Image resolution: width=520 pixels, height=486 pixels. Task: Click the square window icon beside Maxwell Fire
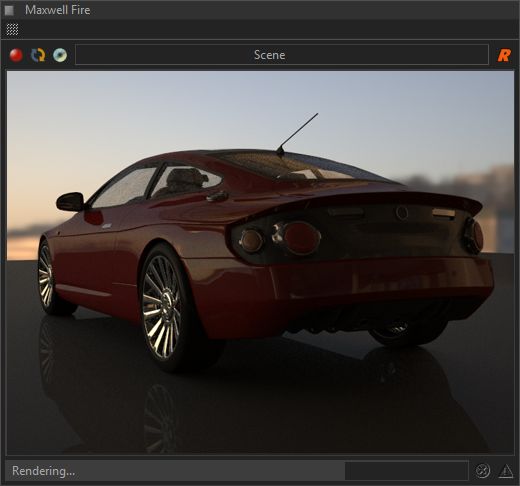9,10
